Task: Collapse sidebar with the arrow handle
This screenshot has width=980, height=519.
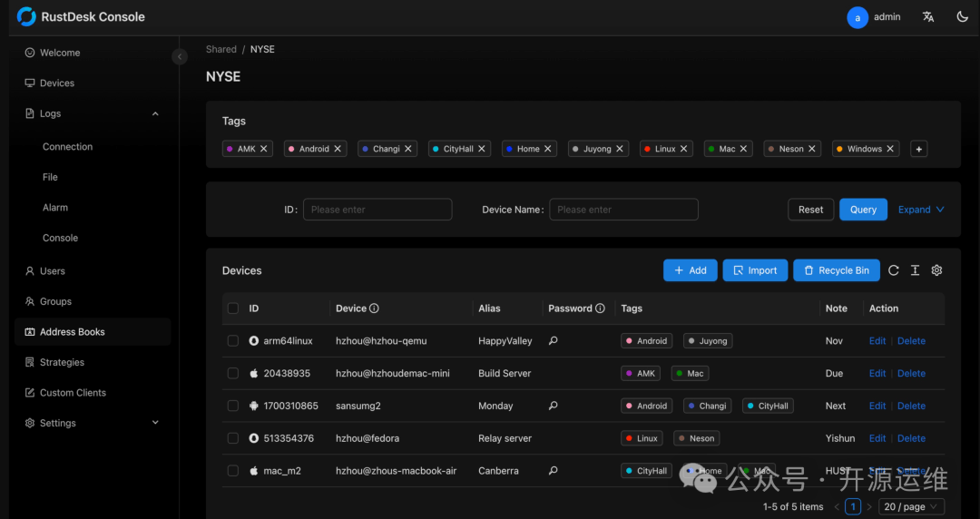Action: tap(180, 56)
